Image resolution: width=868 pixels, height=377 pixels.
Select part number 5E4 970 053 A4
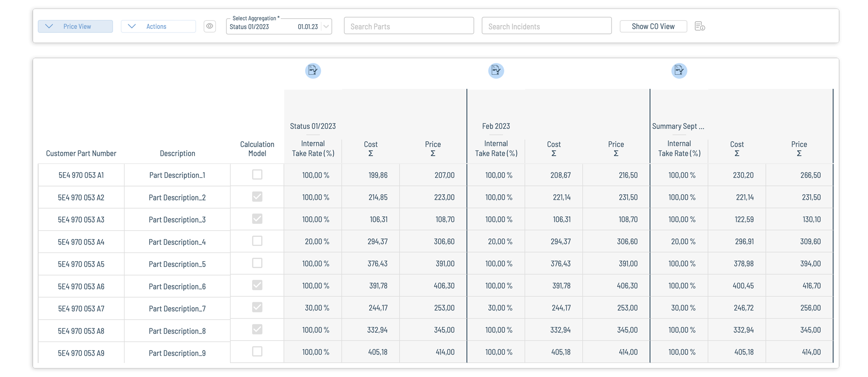81,242
